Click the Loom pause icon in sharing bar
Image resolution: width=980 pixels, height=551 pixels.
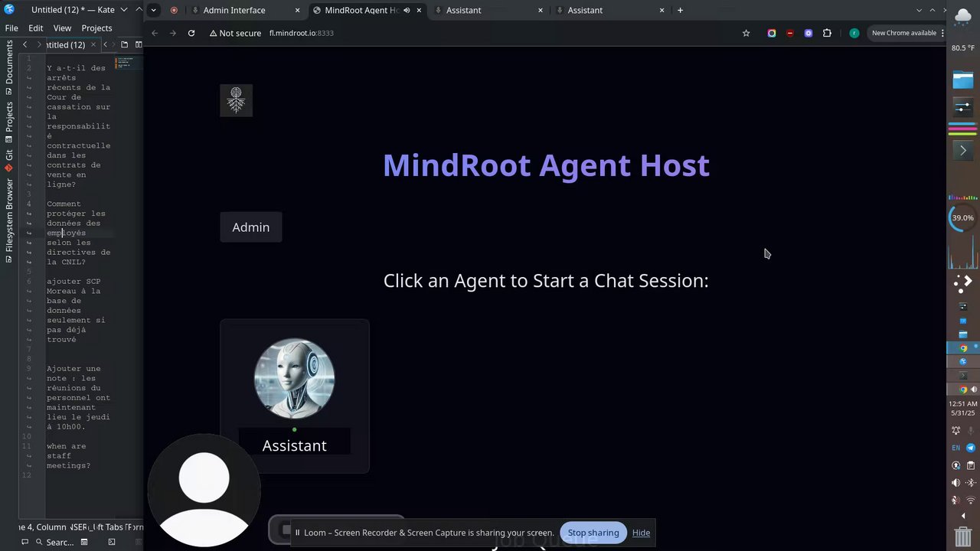(297, 533)
